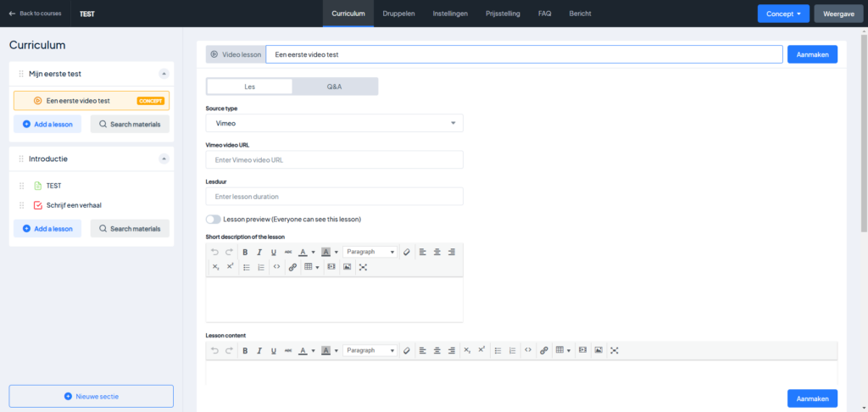Open Paragraph format dropdown in Short description
This screenshot has height=412, width=868.
370,252
